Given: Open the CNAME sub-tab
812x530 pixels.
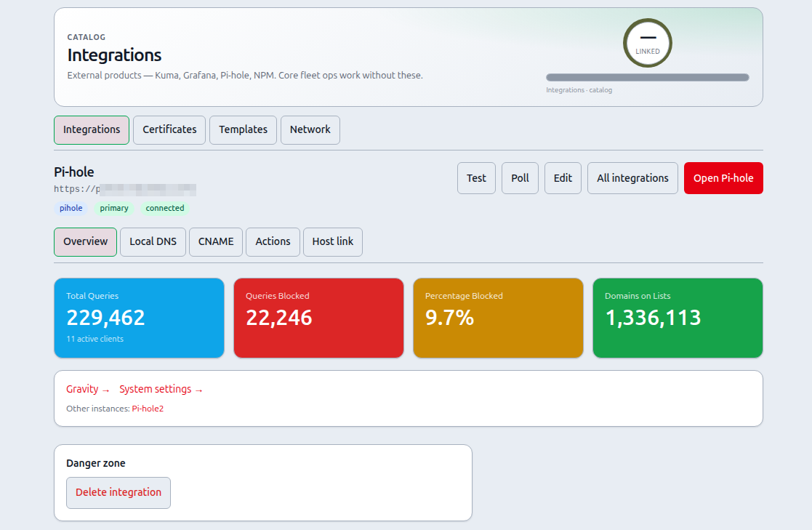Looking at the screenshot, I should click(216, 241).
